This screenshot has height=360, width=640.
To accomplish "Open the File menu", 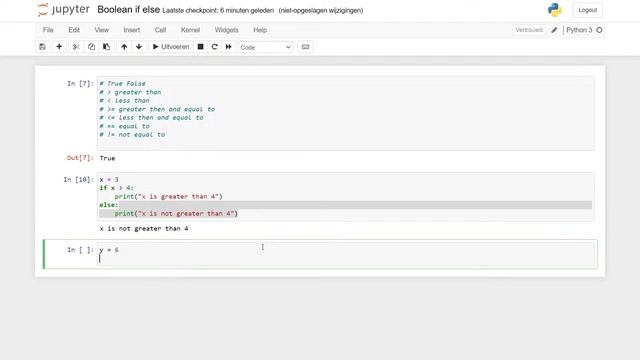I will (48, 30).
